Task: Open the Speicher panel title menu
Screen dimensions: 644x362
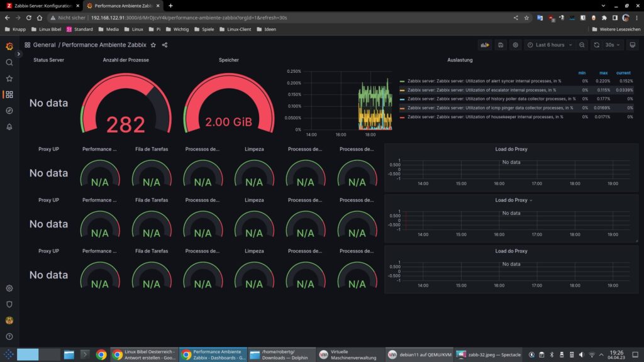Action: pyautogui.click(x=229, y=60)
